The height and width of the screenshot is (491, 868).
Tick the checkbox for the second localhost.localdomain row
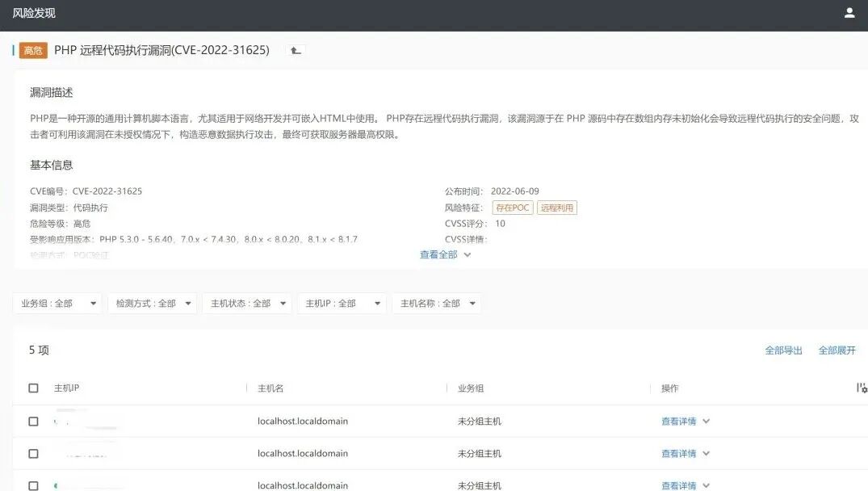pyautogui.click(x=33, y=453)
